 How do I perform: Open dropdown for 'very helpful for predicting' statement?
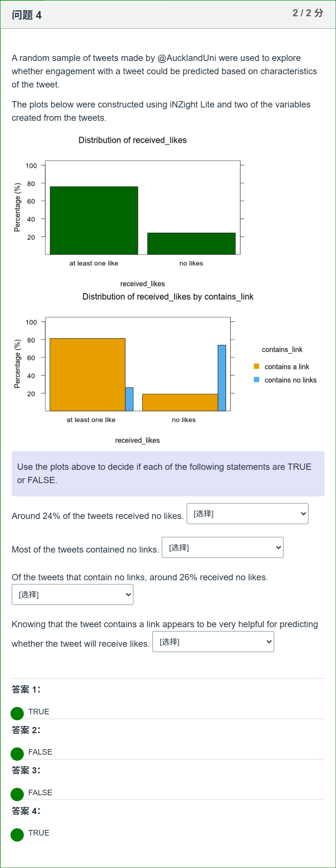213,642
